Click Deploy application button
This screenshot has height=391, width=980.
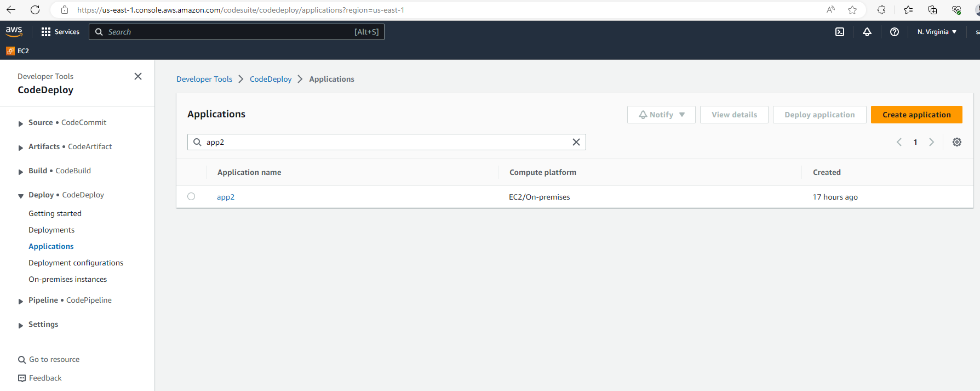pyautogui.click(x=819, y=115)
